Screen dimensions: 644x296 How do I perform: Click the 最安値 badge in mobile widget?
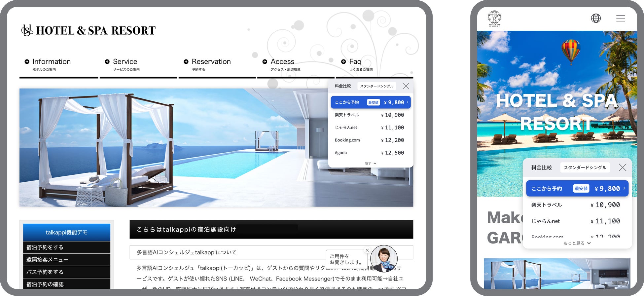[x=581, y=188]
